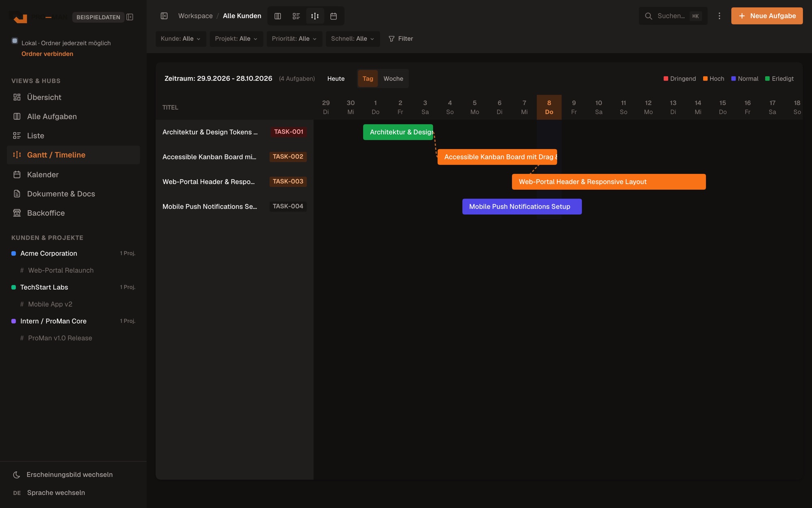Switch to list view icon in toolbar
Viewport: 812px width, 508px height.
296,16
